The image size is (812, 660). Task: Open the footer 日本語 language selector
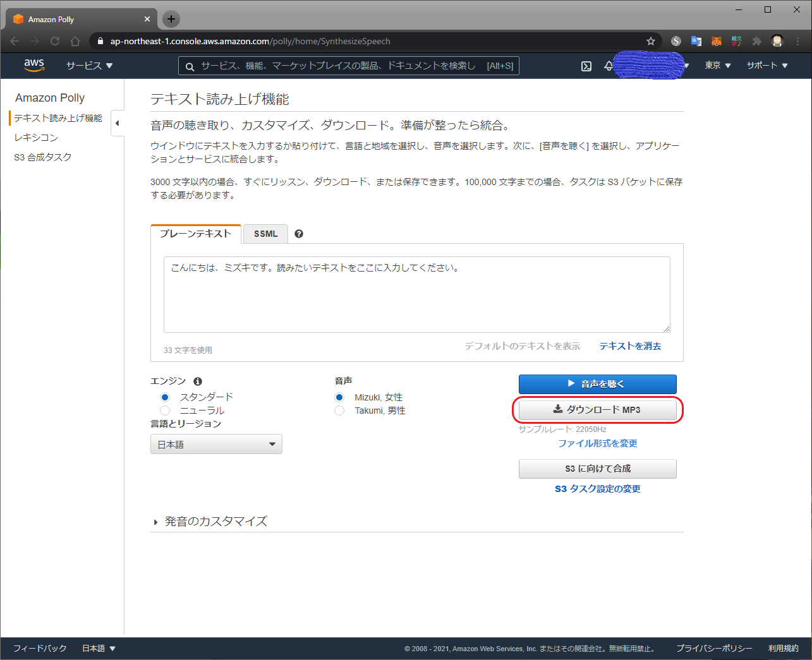point(99,649)
